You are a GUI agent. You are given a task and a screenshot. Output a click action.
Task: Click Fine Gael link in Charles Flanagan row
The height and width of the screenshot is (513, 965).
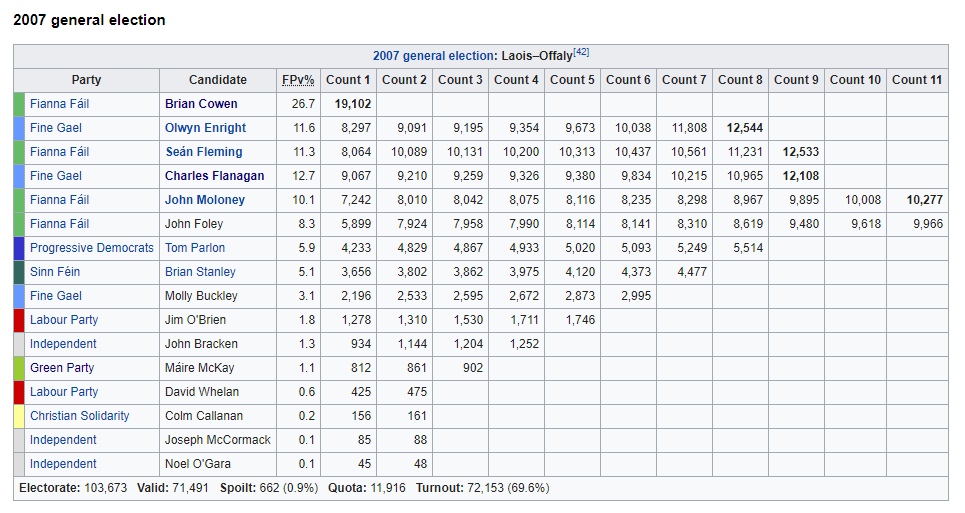pyautogui.click(x=56, y=176)
